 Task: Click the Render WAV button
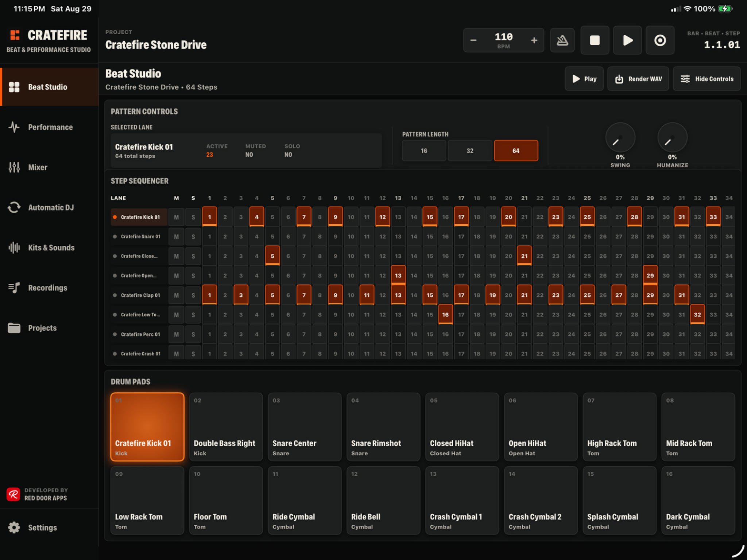point(638,79)
